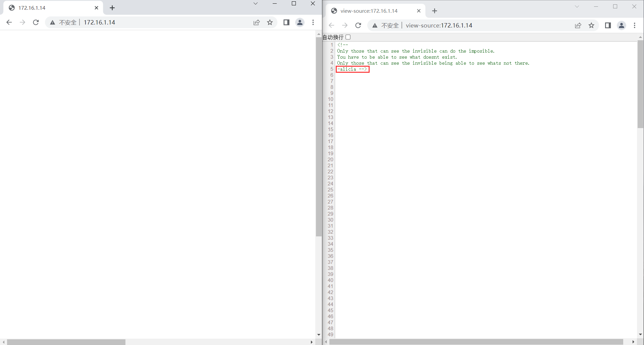This screenshot has width=644, height=345.
Task: Select the view-source:172.16.1.14 tab
Action: click(375, 11)
